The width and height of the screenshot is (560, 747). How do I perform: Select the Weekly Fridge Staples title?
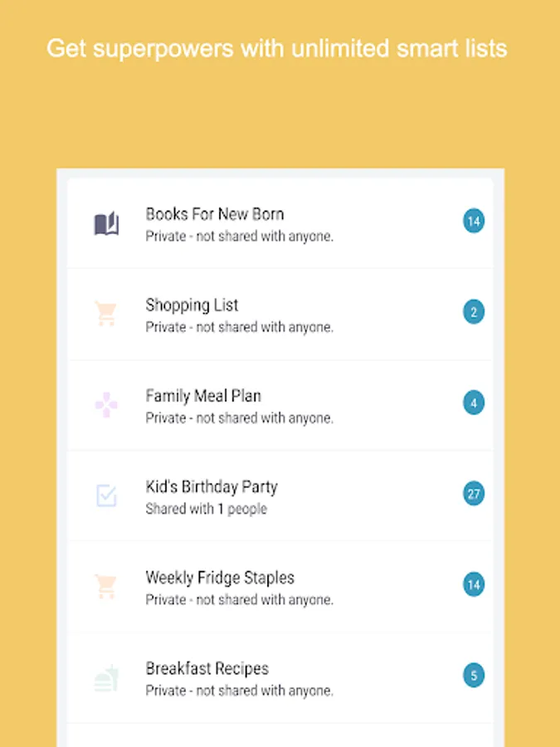click(220, 578)
